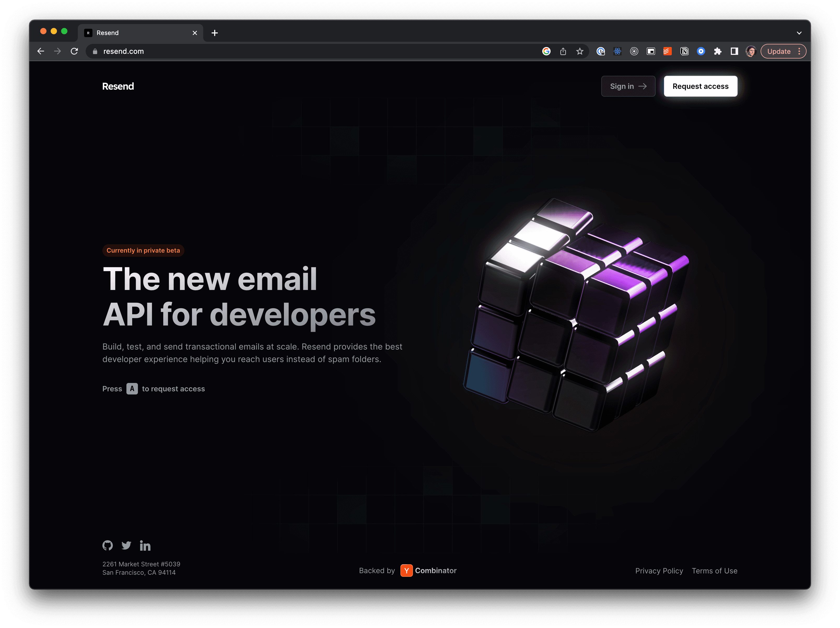Screen dimensions: 840x628
Task: Click the Currently in private beta badge
Action: 143,250
